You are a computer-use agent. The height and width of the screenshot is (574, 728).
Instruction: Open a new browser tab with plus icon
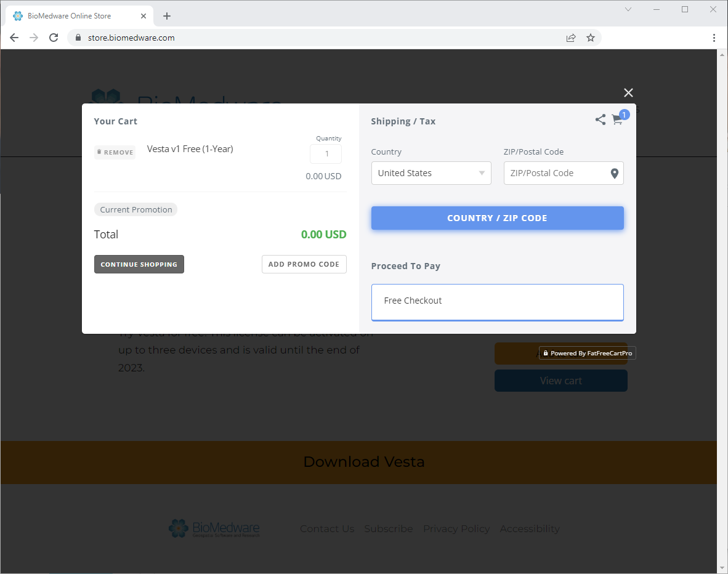pos(167,16)
